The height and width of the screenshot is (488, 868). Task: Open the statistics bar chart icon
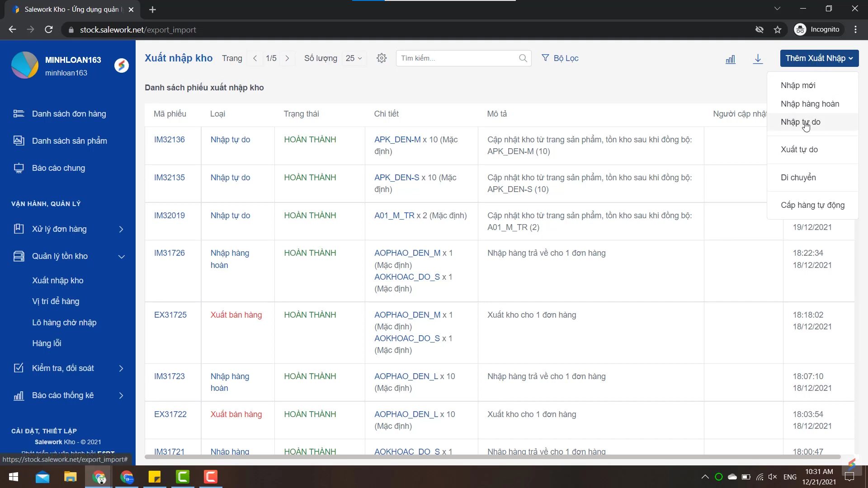click(x=730, y=59)
